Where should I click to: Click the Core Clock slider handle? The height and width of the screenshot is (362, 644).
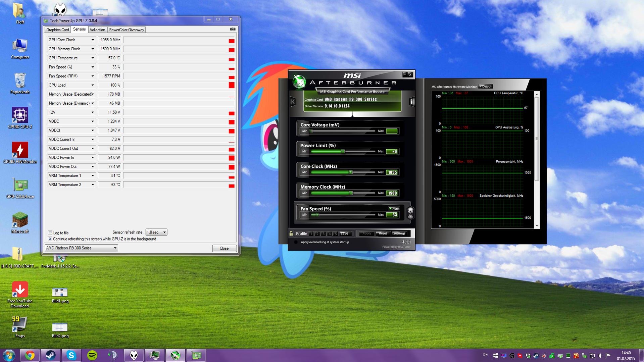point(351,172)
